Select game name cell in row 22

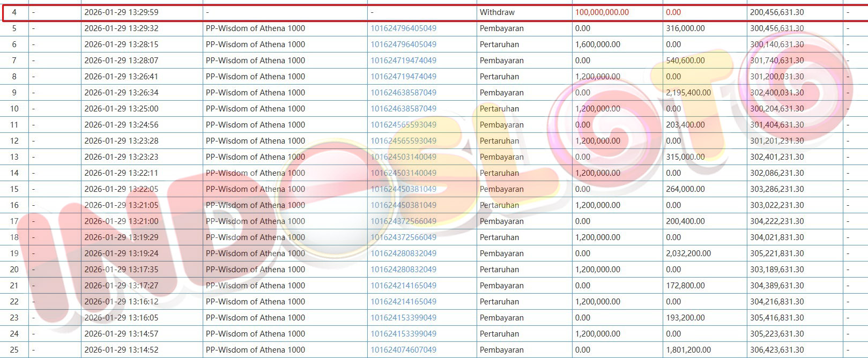tap(255, 302)
